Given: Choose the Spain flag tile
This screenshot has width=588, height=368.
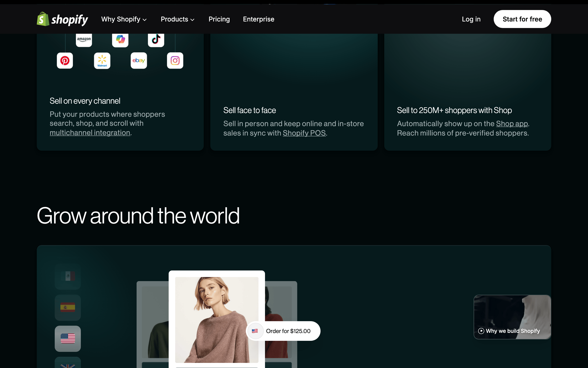Looking at the screenshot, I should [x=68, y=307].
